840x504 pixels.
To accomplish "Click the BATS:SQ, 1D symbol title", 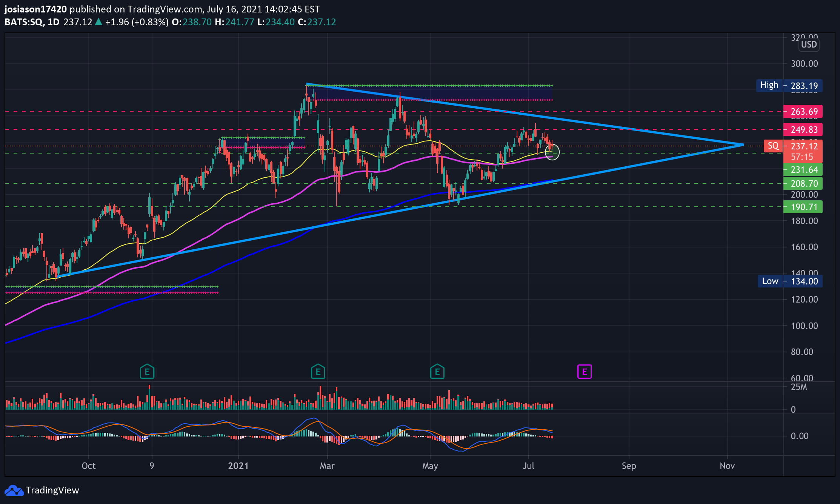I will coord(32,22).
